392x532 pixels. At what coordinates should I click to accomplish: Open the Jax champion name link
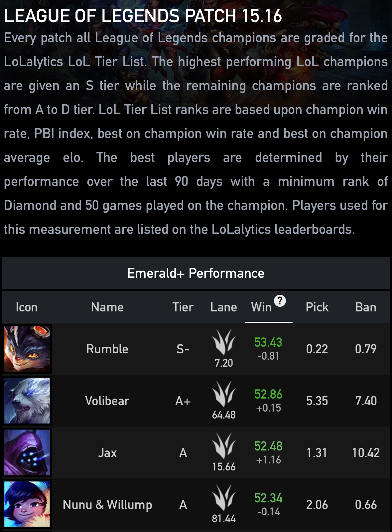107,453
